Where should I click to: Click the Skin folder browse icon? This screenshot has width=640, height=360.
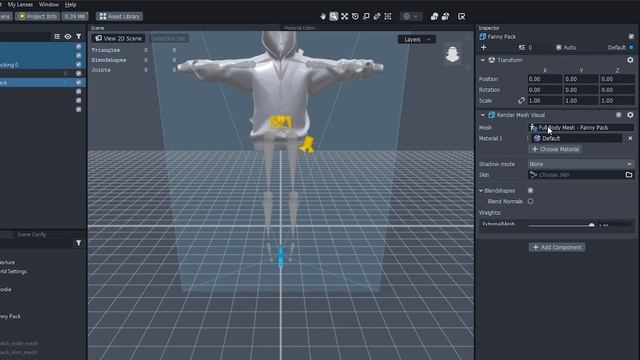coord(629,175)
